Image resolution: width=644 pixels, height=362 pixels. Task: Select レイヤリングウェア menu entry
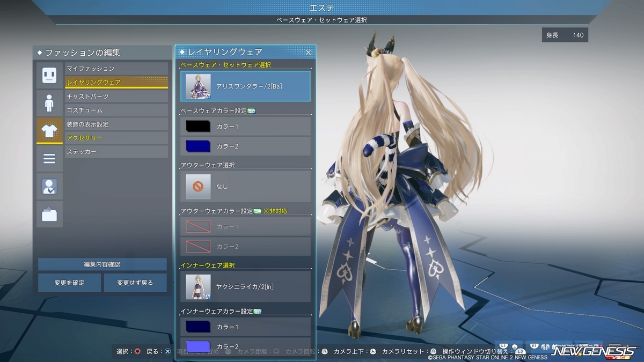[x=116, y=83]
